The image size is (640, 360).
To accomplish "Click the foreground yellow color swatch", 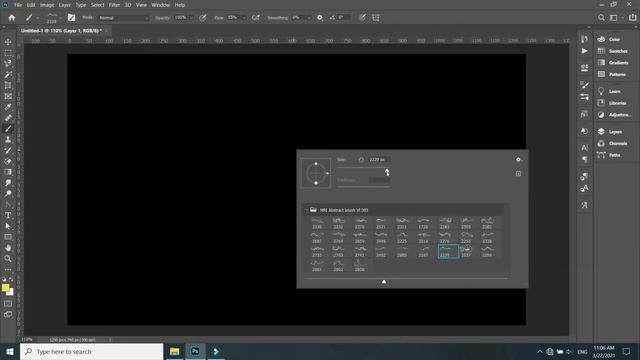I will [5, 288].
